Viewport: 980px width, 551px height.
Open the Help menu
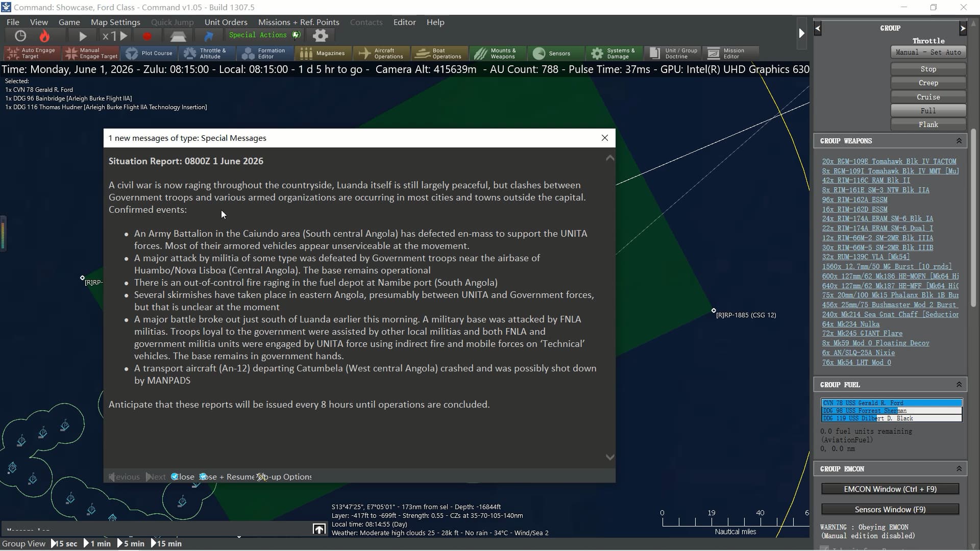tap(435, 22)
